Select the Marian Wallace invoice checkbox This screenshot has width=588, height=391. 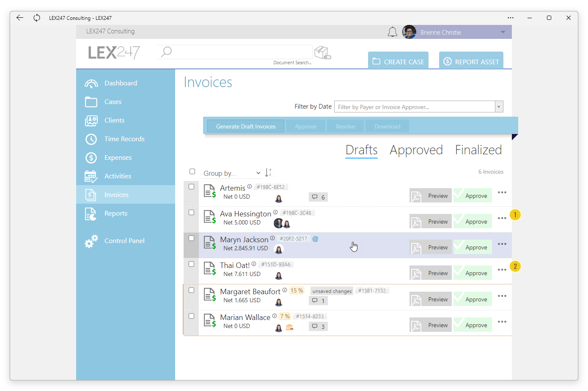point(191,316)
